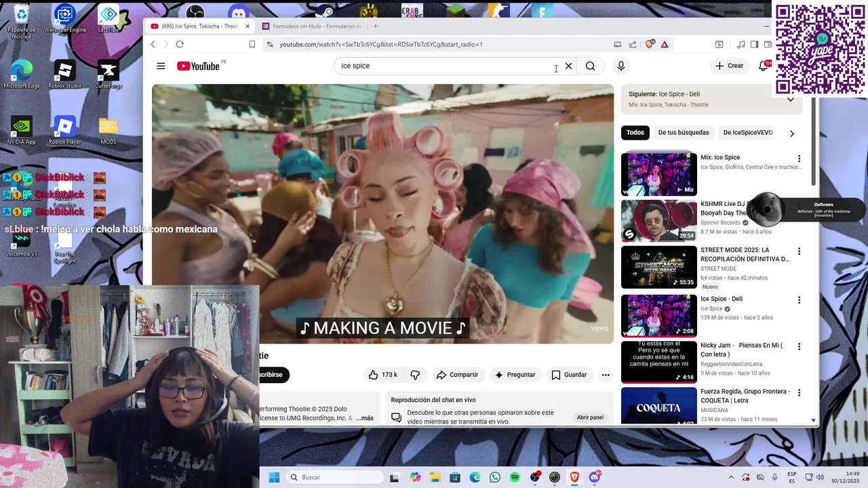Open Windows Start menu
Viewport: 868px width, 488px height.
click(274, 477)
